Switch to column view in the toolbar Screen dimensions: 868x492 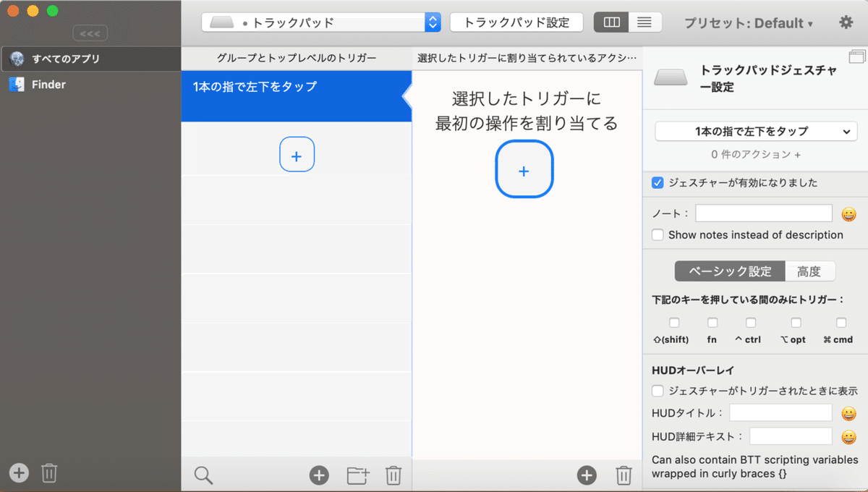(611, 22)
